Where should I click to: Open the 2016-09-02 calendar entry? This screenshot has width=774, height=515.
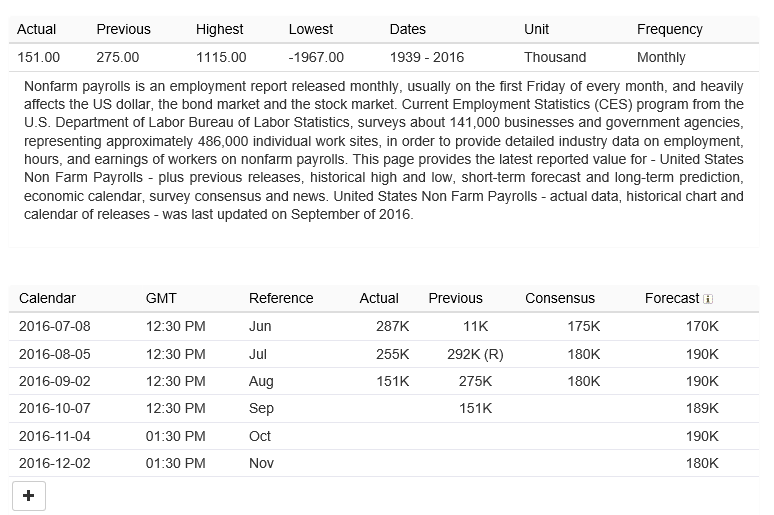click(54, 381)
